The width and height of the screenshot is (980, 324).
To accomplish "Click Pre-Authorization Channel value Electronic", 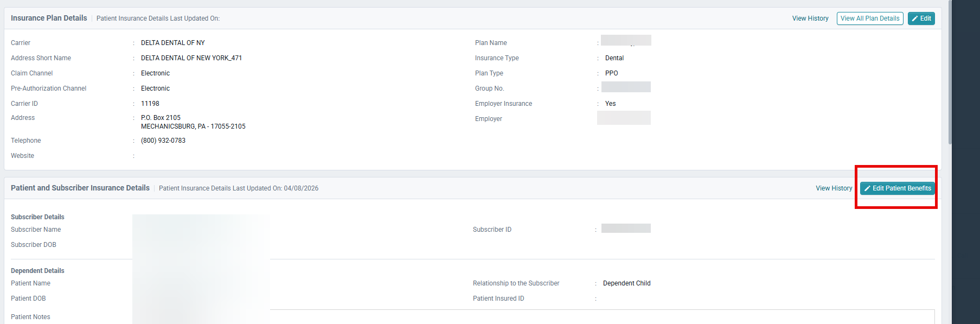I will click(155, 88).
